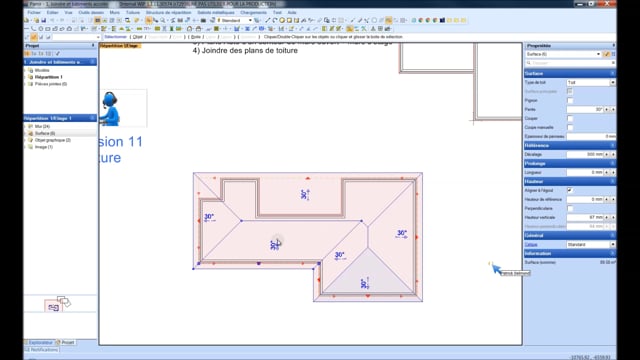640x360 pixels.
Task: Open the Toiture menu
Action: (133, 13)
